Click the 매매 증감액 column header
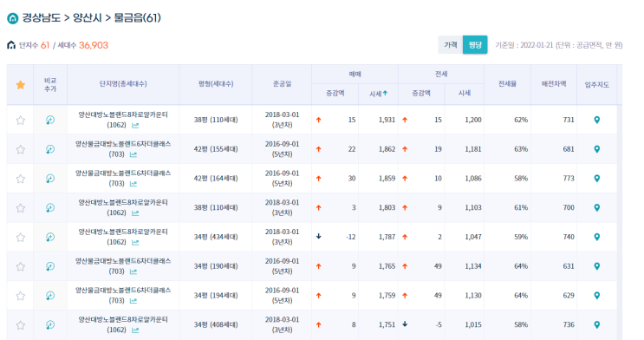This screenshot has height=340, width=644. coord(335,94)
